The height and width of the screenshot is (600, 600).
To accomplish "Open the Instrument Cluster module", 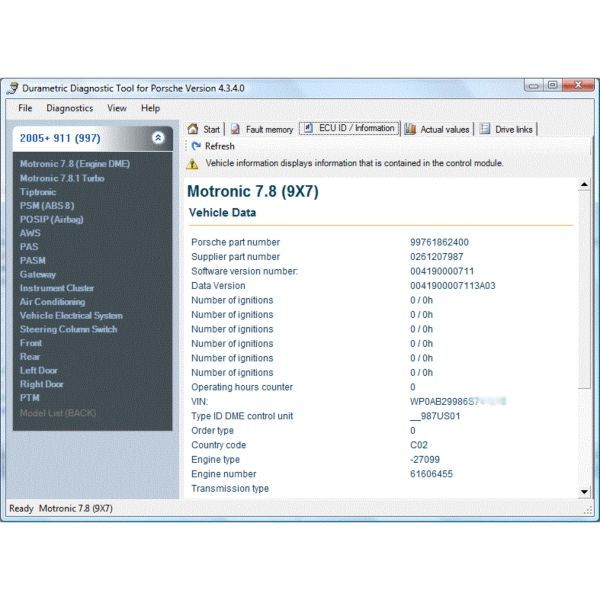I will (x=57, y=288).
